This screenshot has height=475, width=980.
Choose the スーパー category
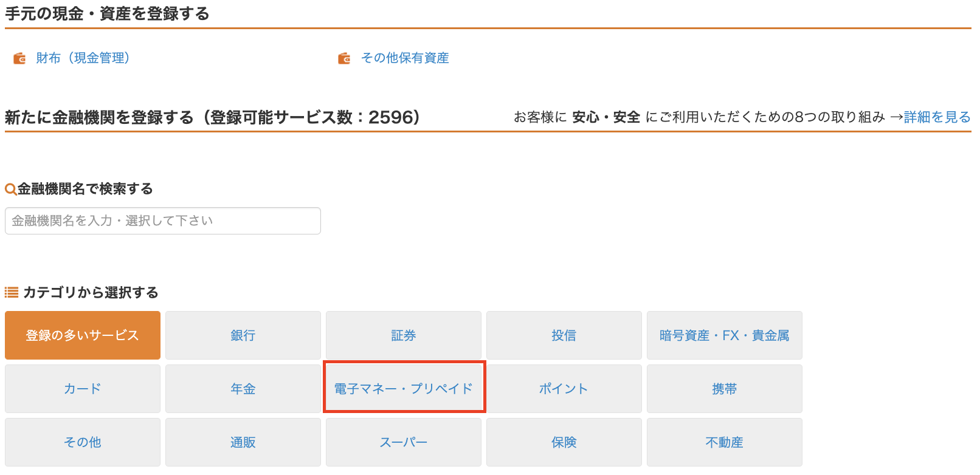[x=404, y=442]
